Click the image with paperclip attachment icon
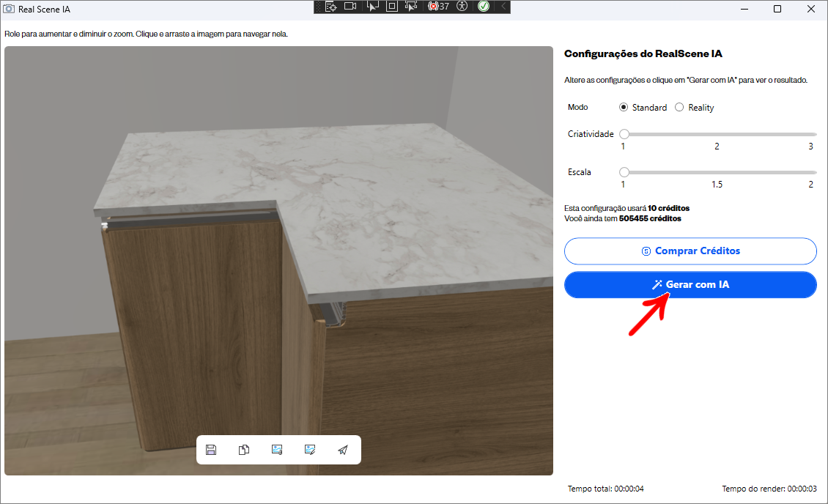This screenshot has height=504, width=828. pos(277,450)
